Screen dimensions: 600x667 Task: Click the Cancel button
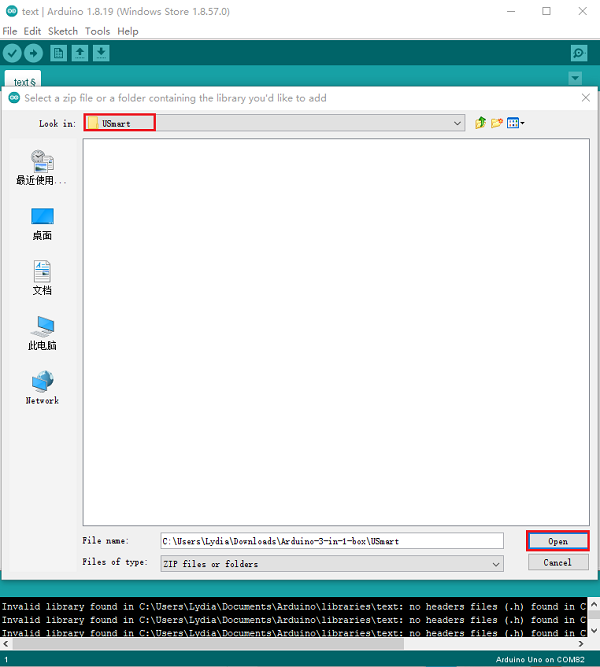pos(558,562)
